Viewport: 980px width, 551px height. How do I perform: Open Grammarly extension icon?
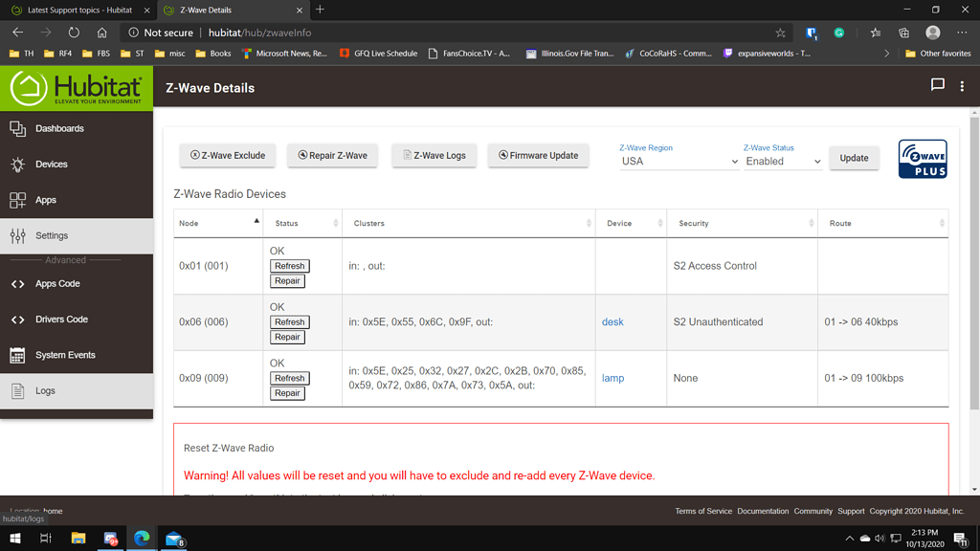(x=839, y=33)
